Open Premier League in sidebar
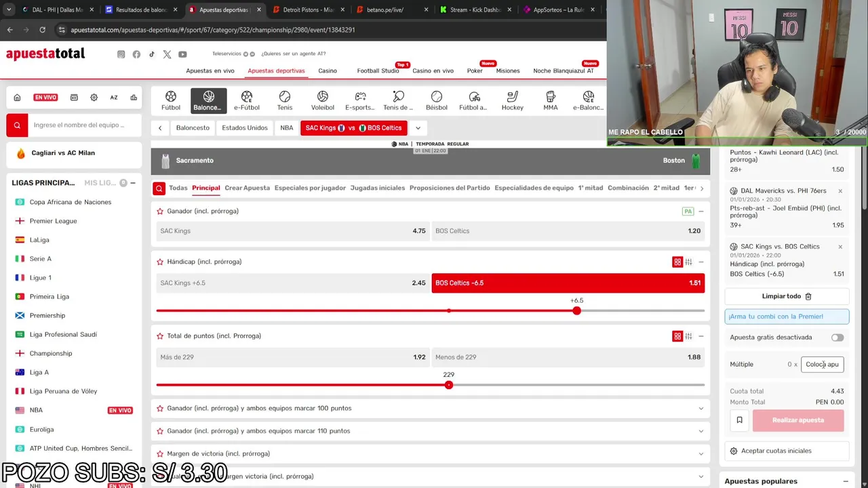Image resolution: width=868 pixels, height=488 pixels. 54,221
